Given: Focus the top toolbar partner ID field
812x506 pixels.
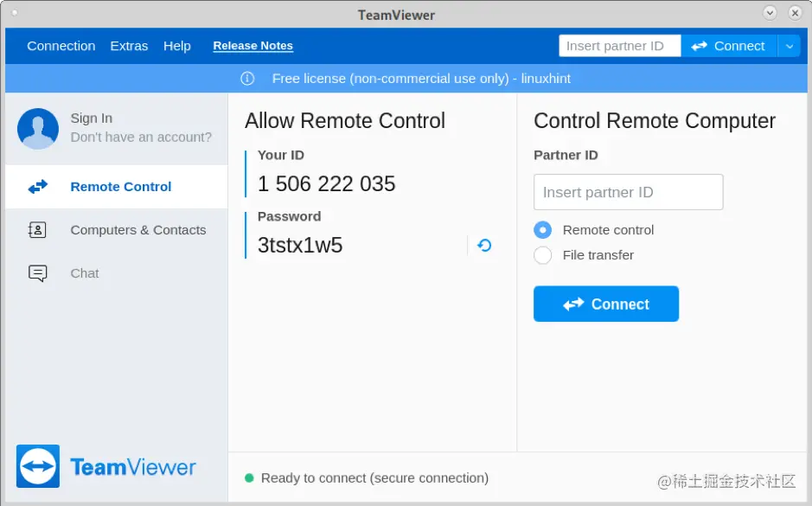Looking at the screenshot, I should click(x=620, y=46).
